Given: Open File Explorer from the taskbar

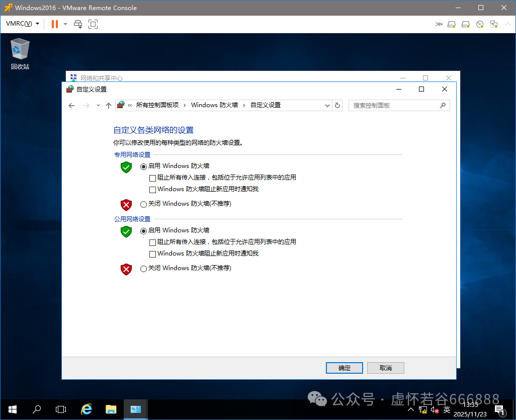Looking at the screenshot, I should pos(111,409).
